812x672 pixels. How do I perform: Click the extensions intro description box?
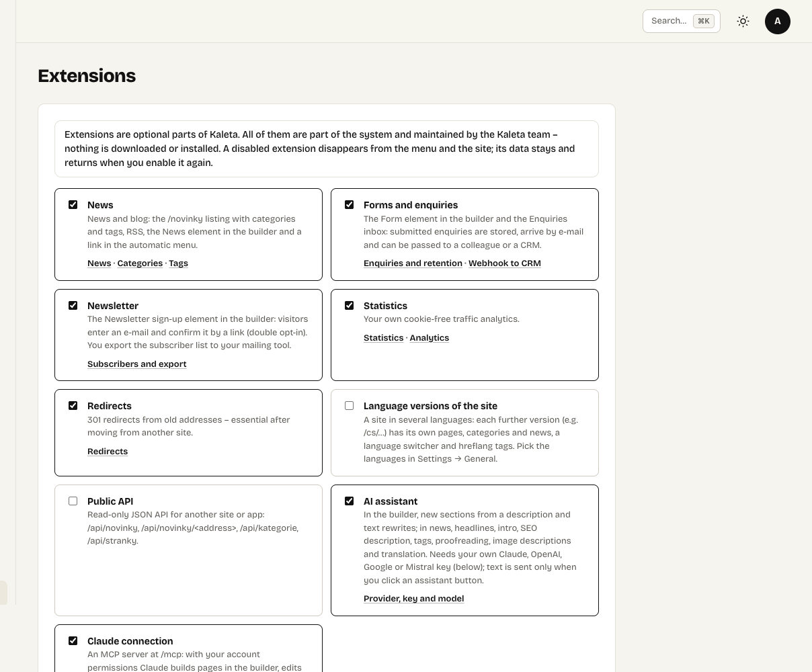(327, 149)
